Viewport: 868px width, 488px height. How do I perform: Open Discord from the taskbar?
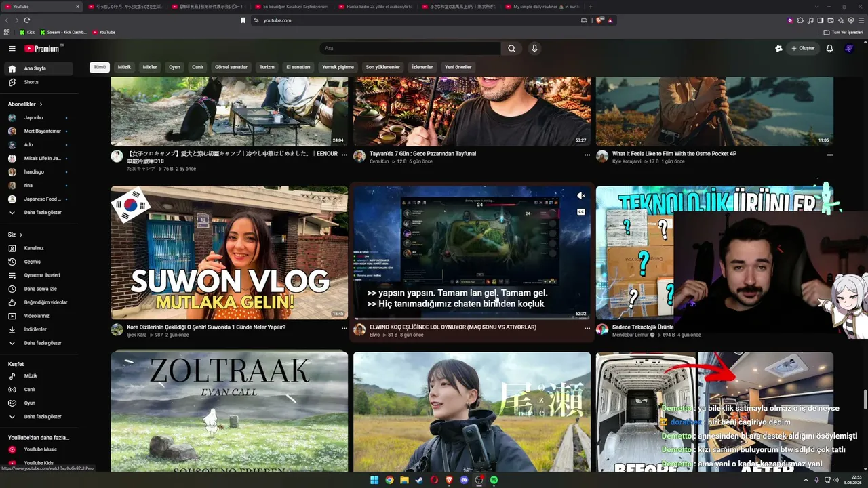(464, 480)
